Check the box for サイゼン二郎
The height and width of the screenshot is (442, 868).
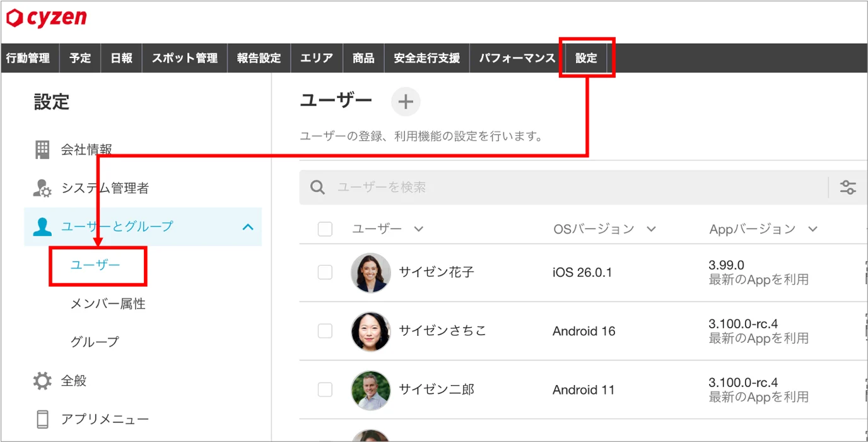325,390
